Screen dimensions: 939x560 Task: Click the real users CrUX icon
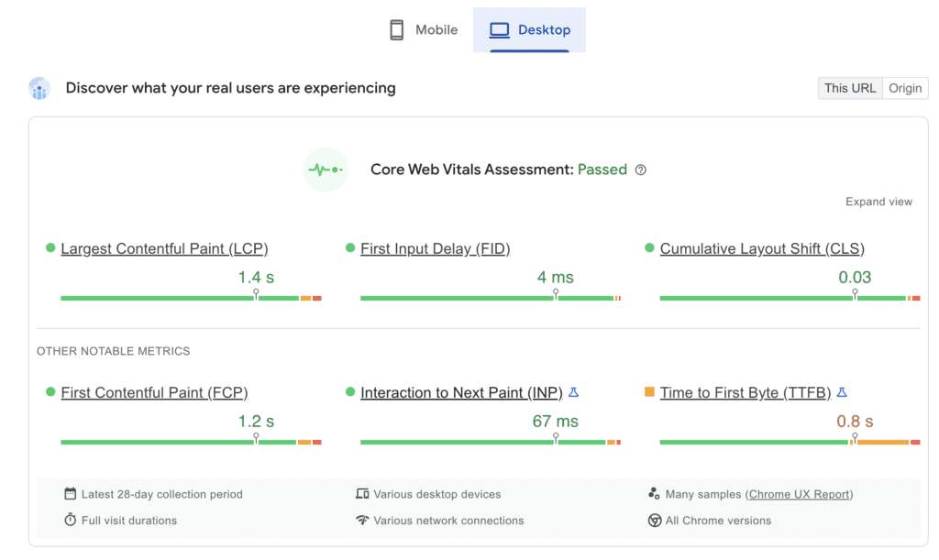39,89
